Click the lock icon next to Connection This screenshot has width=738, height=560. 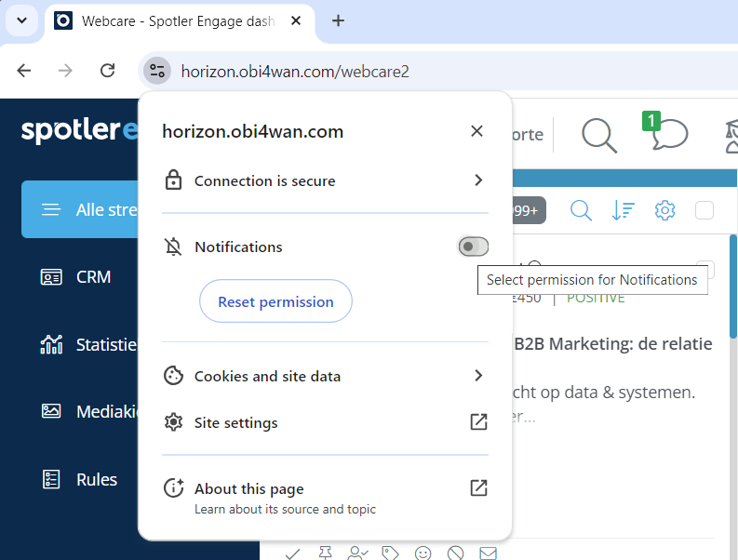click(173, 180)
